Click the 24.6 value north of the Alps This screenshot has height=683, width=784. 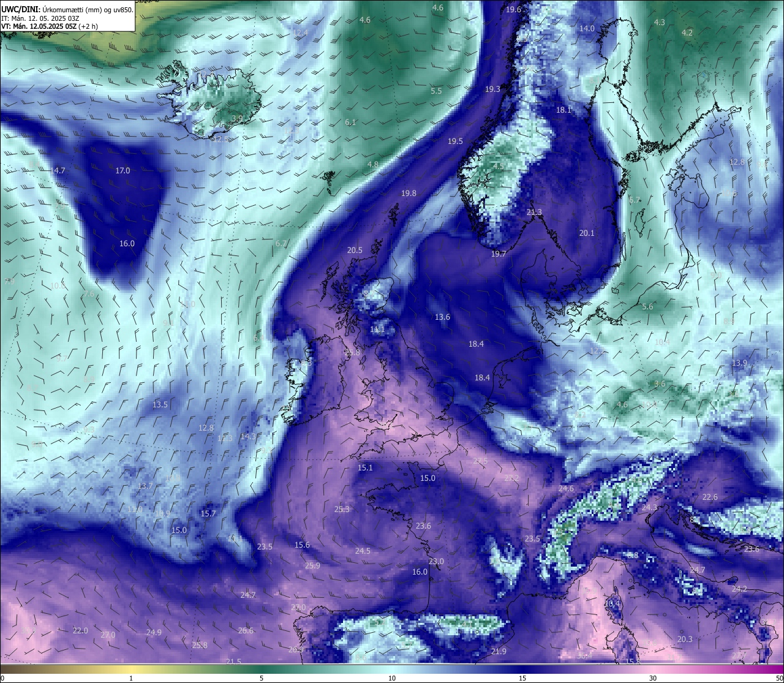click(x=566, y=488)
